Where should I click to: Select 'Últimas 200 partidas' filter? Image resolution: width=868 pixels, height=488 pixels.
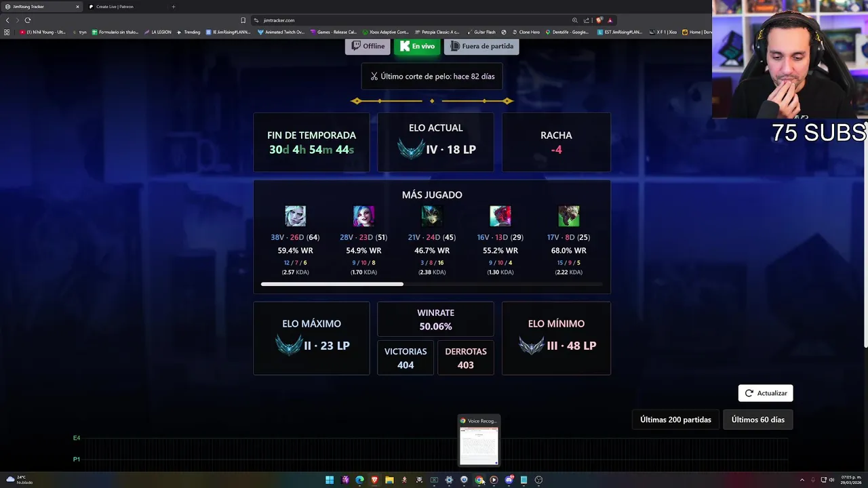pos(675,420)
